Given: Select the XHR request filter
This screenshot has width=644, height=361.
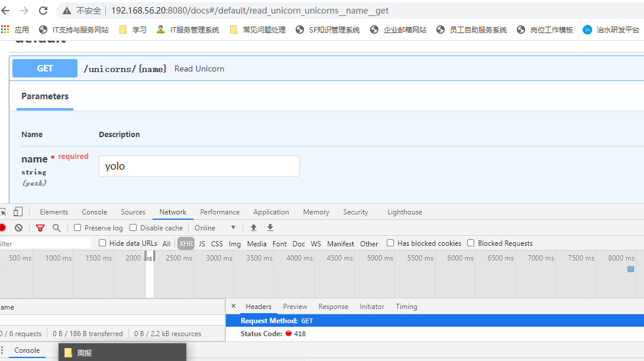Looking at the screenshot, I should pyautogui.click(x=186, y=243).
